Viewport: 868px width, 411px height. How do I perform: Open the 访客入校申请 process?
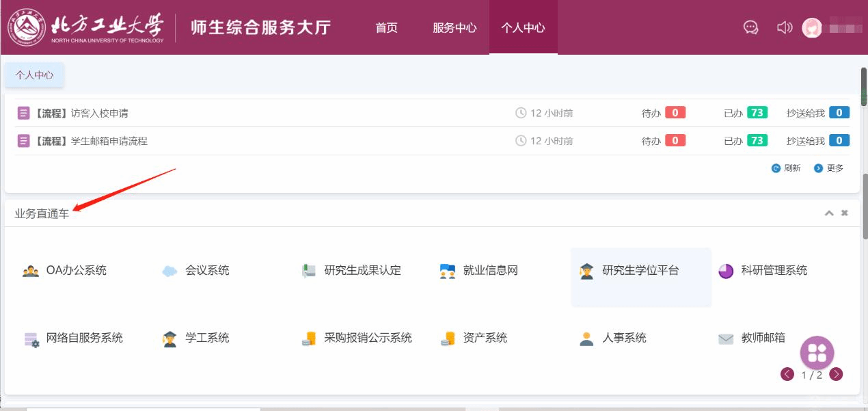tap(99, 113)
